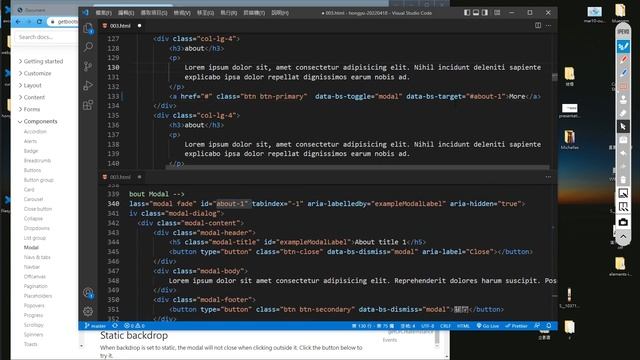This screenshot has width=640, height=360.
Task: Open the Navbar link in docs sidebar
Action: pos(32,267)
